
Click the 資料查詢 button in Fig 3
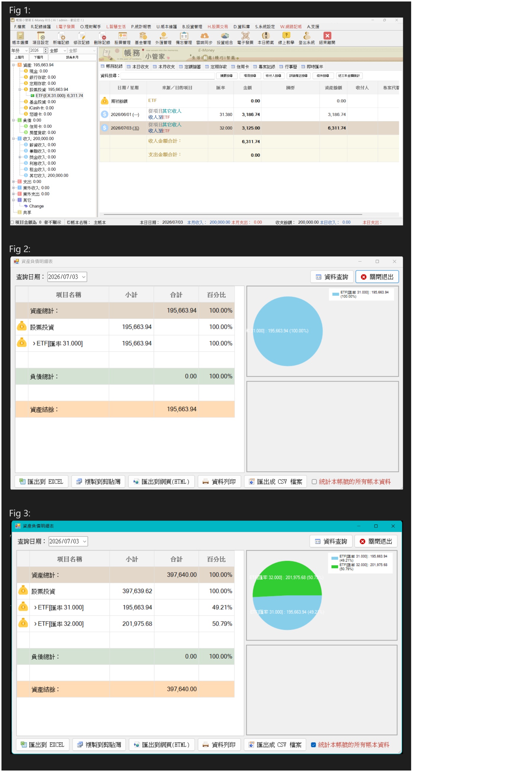pyautogui.click(x=331, y=541)
